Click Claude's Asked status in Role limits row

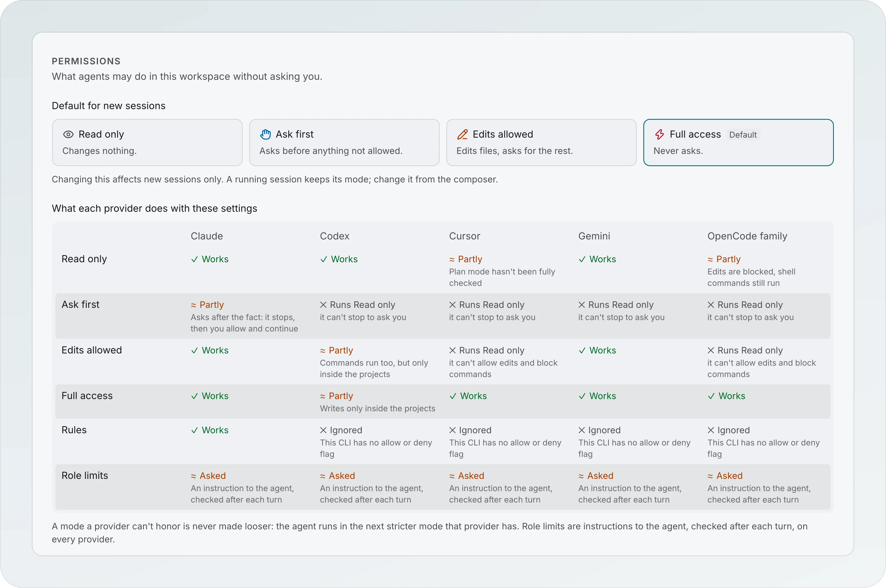(x=208, y=476)
